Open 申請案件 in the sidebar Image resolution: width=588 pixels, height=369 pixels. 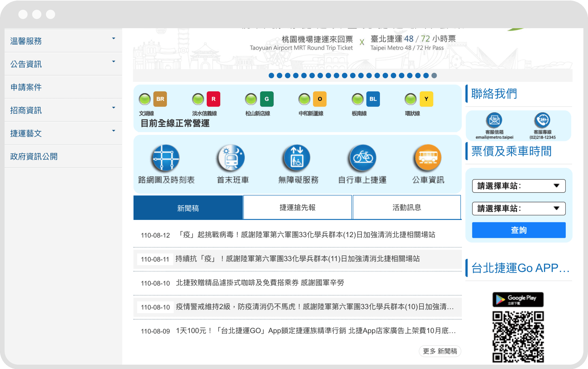point(63,87)
